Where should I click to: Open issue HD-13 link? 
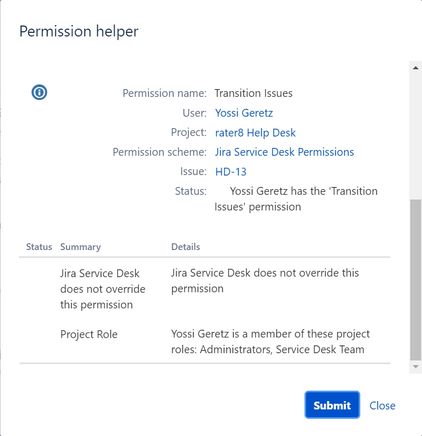click(x=231, y=172)
